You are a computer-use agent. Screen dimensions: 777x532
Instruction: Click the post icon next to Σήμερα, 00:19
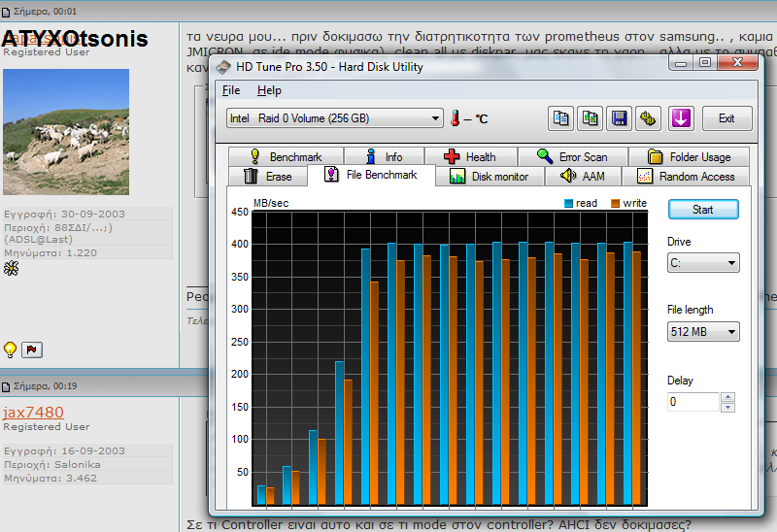pyautogui.click(x=6, y=386)
